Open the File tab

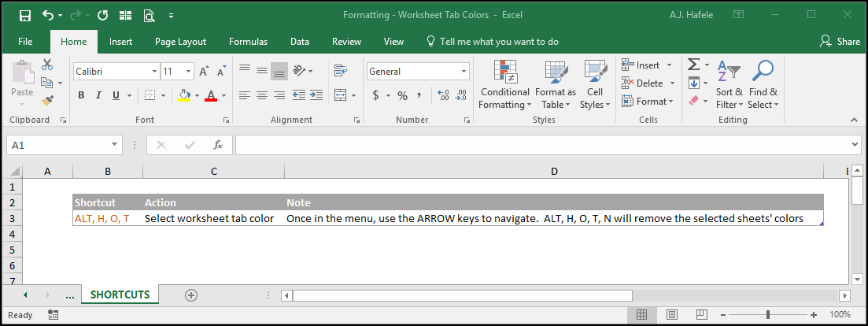(x=25, y=42)
